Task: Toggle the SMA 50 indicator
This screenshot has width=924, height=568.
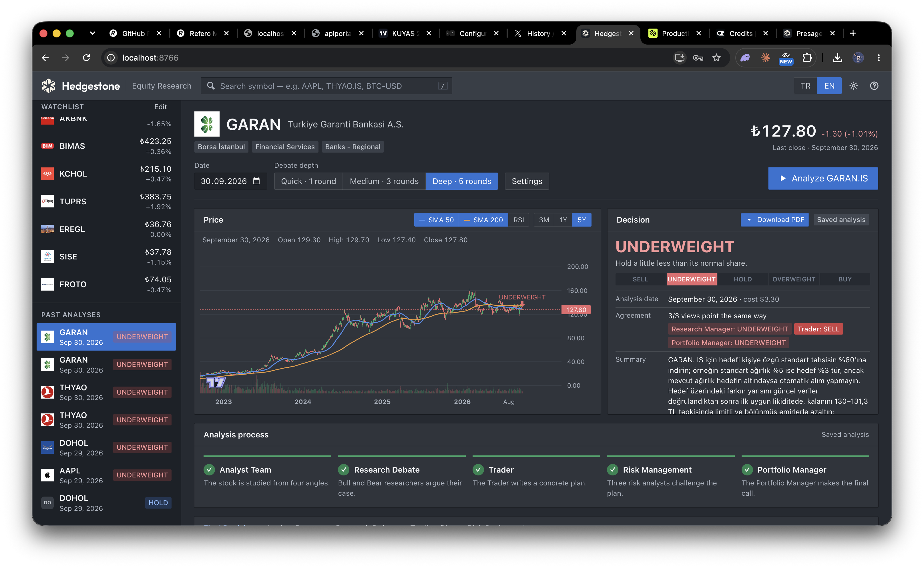Action: 437,220
